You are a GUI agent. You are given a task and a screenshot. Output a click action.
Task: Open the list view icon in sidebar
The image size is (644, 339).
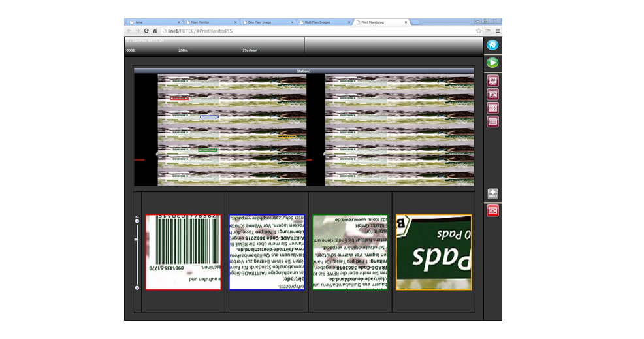pyautogui.click(x=492, y=121)
